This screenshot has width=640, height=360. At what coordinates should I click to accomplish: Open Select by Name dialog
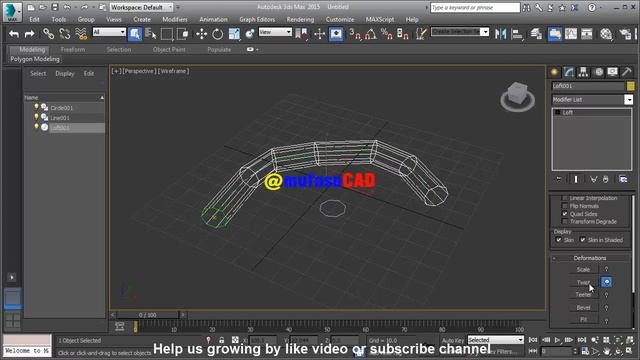pos(151,34)
